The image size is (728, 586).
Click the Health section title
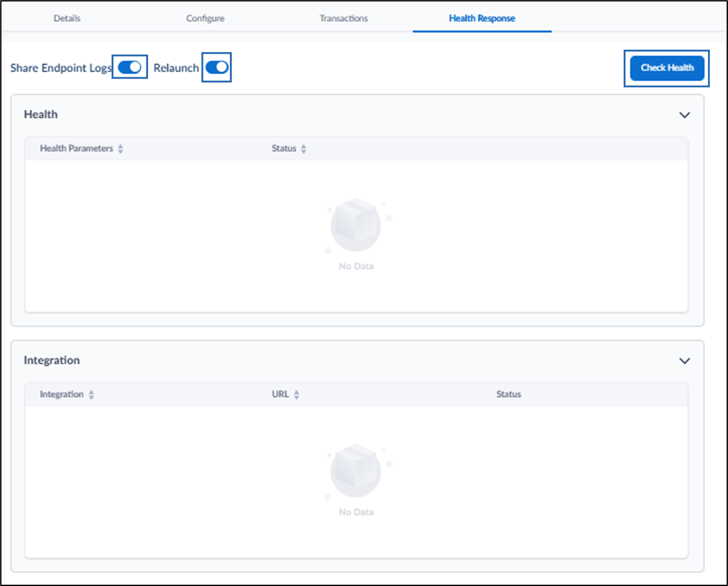[x=41, y=114]
